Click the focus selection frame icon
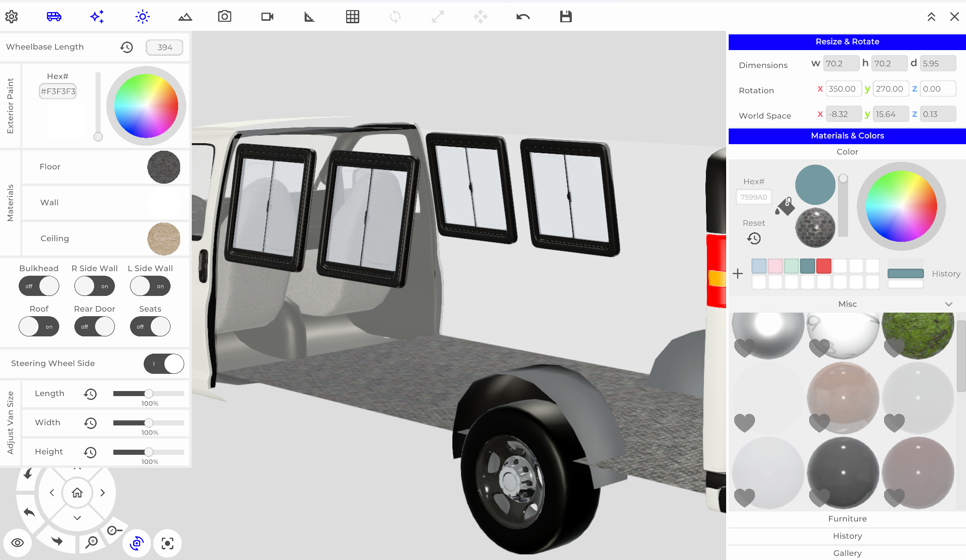Viewport: 966px width, 560px height. [167, 543]
